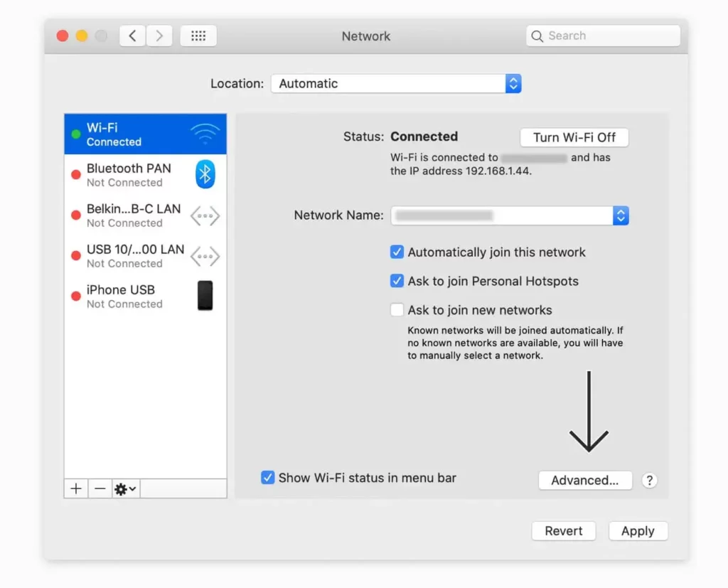The height and width of the screenshot is (588, 728).
Task: Remove the selected service with minus button
Action: point(100,489)
